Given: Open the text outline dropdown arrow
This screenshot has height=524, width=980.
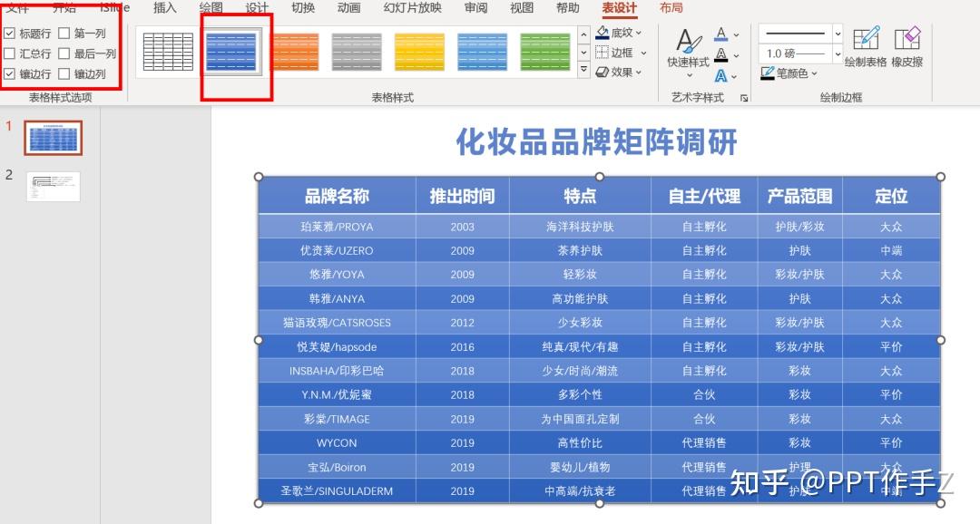Looking at the screenshot, I should click(736, 55).
